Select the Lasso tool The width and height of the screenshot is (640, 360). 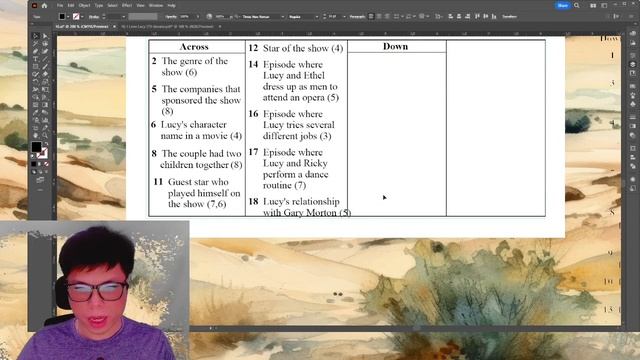45,43
